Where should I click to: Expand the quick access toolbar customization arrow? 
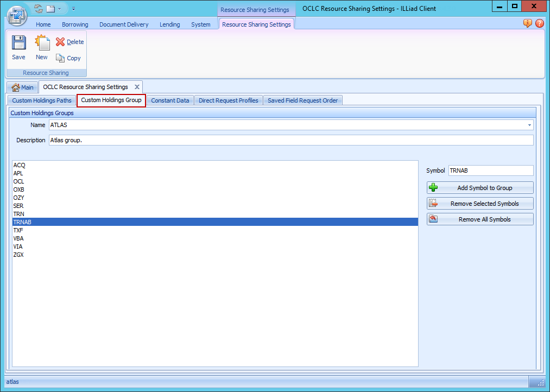pyautogui.click(x=73, y=9)
